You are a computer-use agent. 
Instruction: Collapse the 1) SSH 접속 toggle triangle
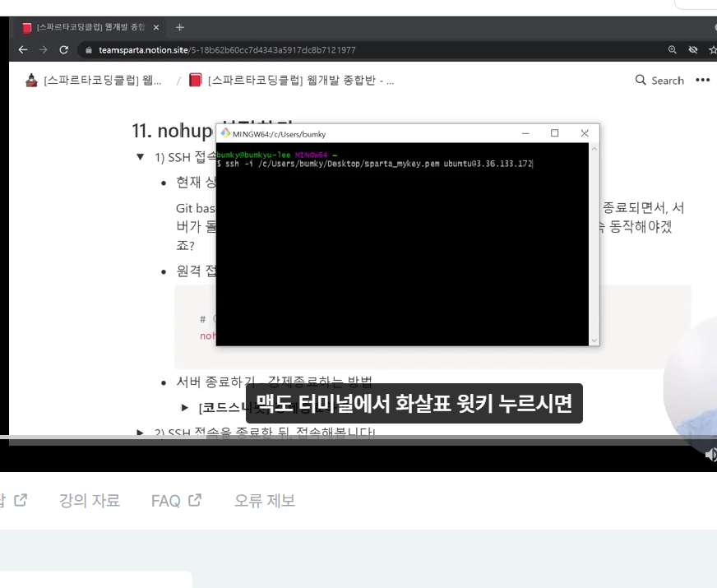click(141, 157)
